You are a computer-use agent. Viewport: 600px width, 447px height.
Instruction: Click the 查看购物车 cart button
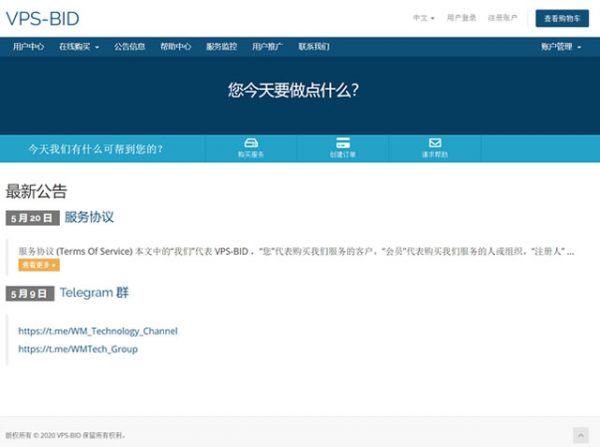point(562,18)
